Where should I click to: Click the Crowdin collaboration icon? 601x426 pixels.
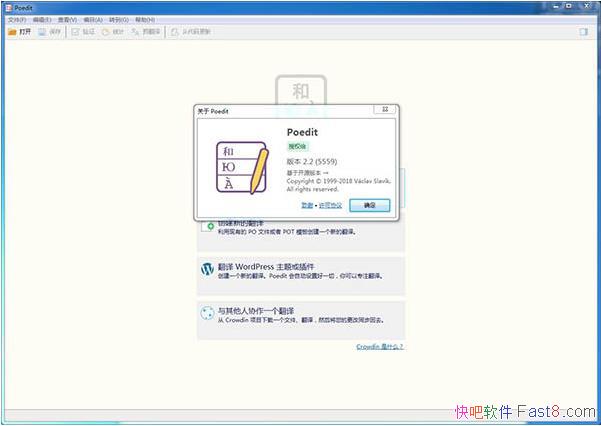click(208, 313)
